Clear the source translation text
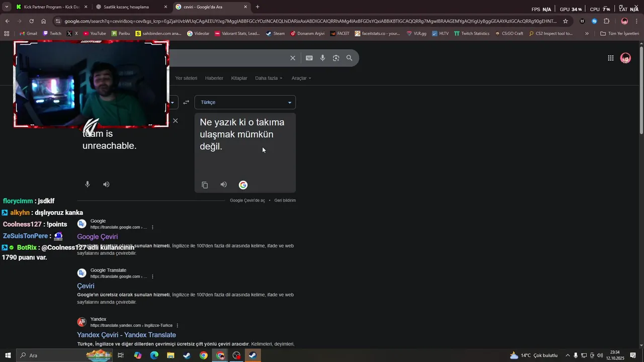Screen dimensions: 644x362 pyautogui.click(x=175, y=121)
